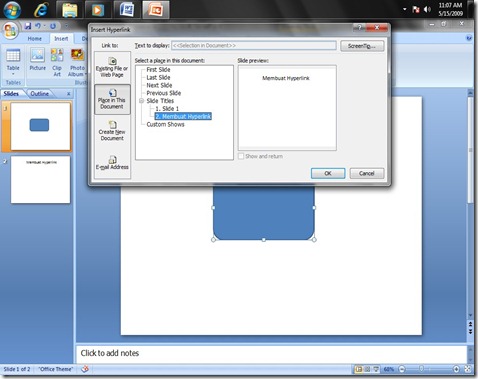Switch to Word in the taskbar
This screenshot has height=379, width=478.
click(127, 10)
